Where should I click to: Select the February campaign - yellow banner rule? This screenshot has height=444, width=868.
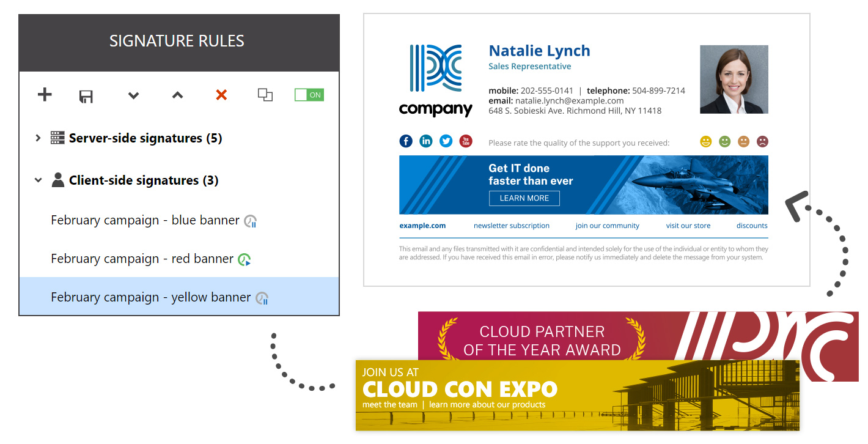click(x=150, y=297)
